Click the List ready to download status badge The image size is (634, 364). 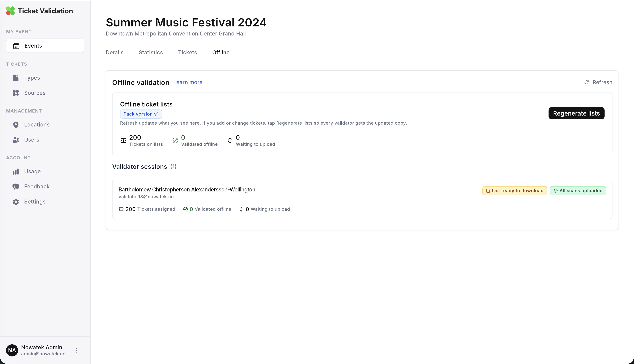tap(514, 190)
